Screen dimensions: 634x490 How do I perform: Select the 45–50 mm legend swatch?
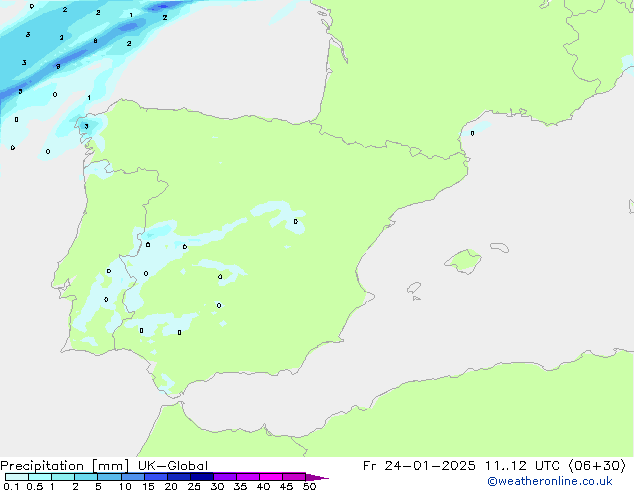coord(294,477)
